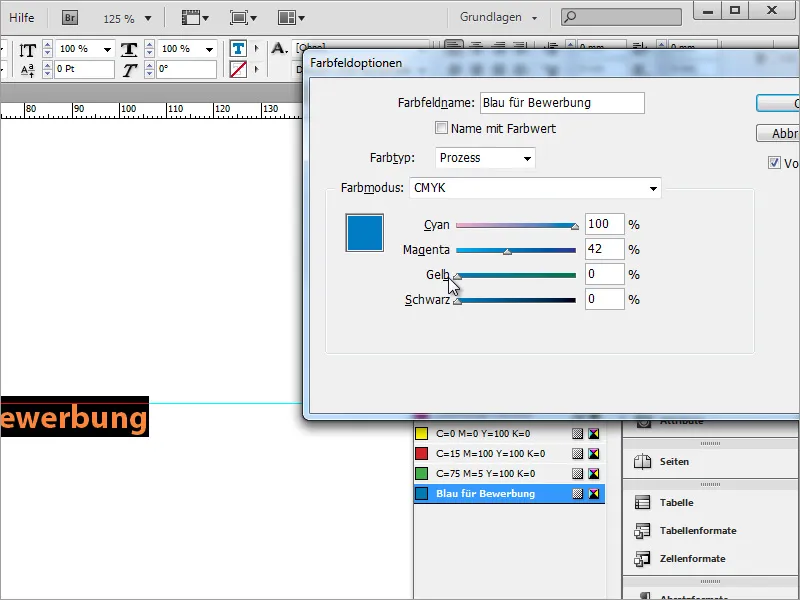Open the Tabellenformate panel icon
The image size is (800, 600).
[x=642, y=531]
